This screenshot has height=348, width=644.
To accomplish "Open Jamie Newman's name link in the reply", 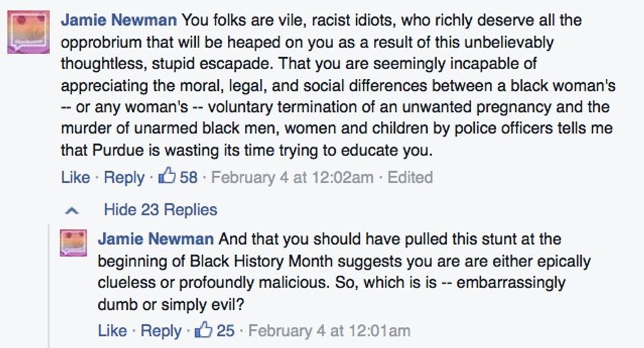I will pos(155,238).
